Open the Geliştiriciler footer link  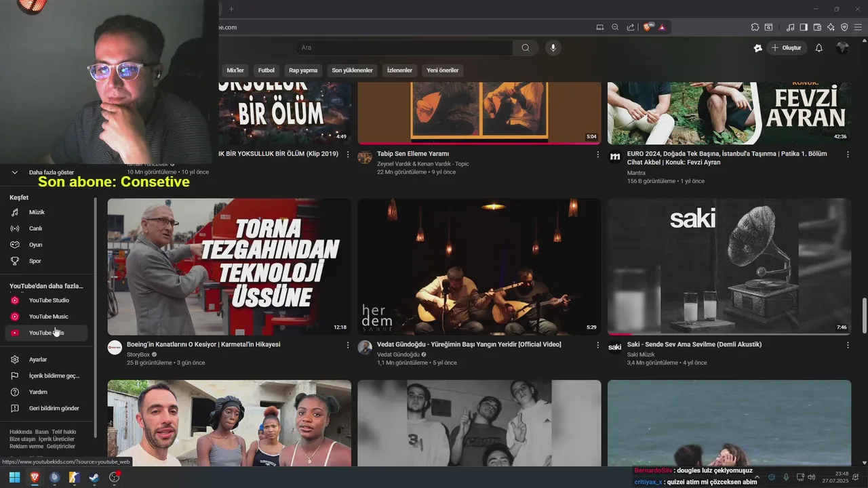tap(61, 447)
